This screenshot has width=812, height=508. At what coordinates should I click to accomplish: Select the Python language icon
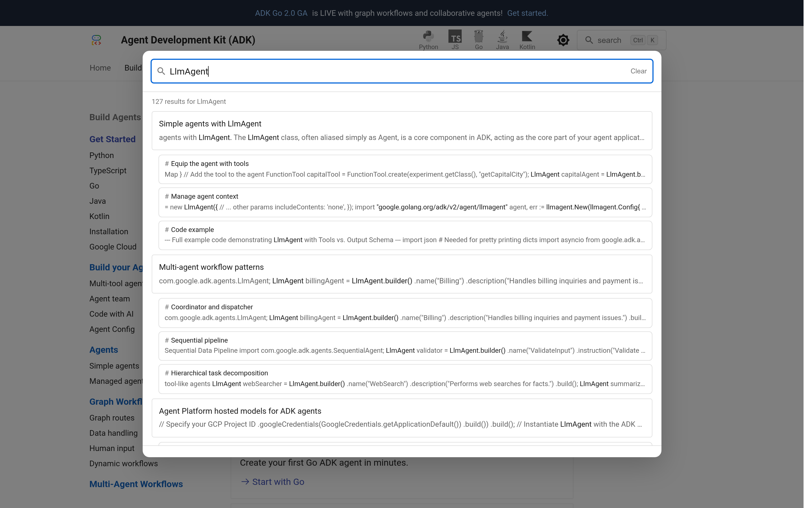(428, 40)
